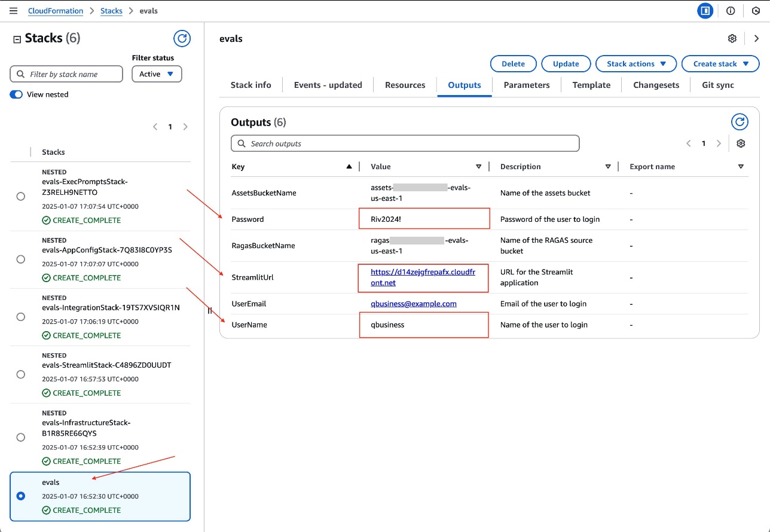Open the Stack actions dropdown
770x532 pixels.
click(x=636, y=64)
